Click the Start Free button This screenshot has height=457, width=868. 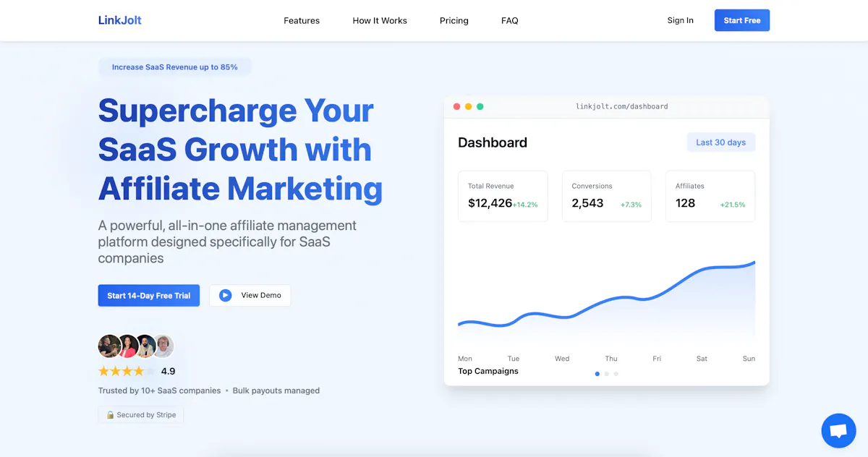click(742, 20)
